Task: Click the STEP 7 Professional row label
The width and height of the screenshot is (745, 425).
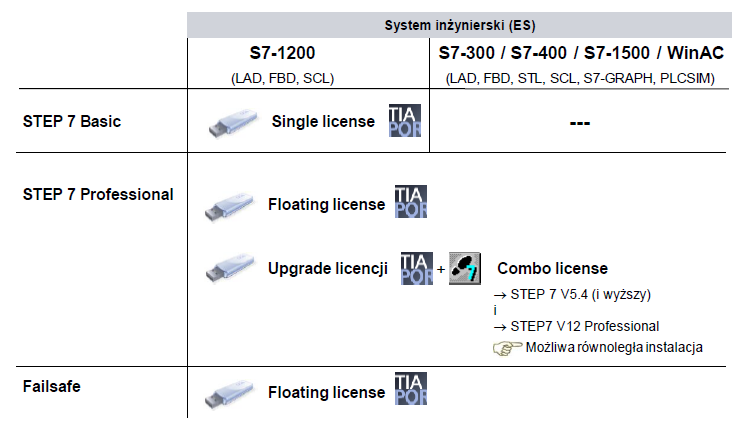Action: pyautogui.click(x=98, y=193)
